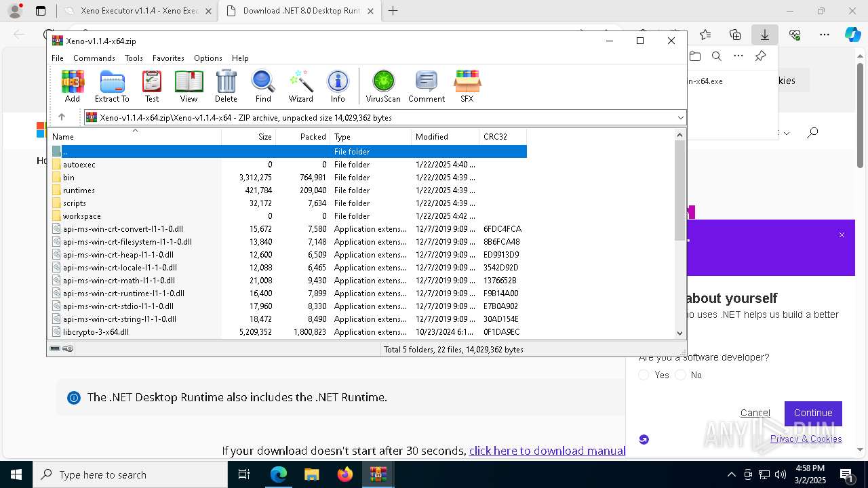The height and width of the screenshot is (488, 868).
Task: Open Firefox from taskbar
Action: 345,474
